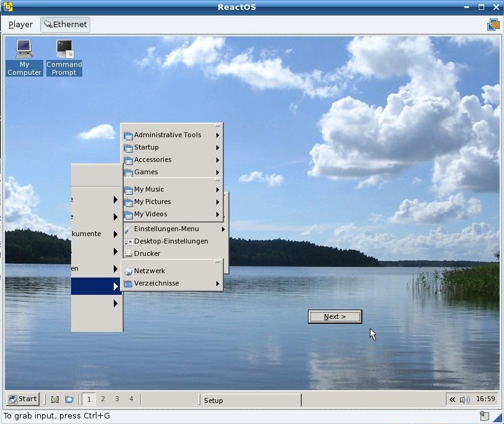Choose Desktop-Einstellungen entry
Screen dimensions: 504x424
[x=175, y=241]
